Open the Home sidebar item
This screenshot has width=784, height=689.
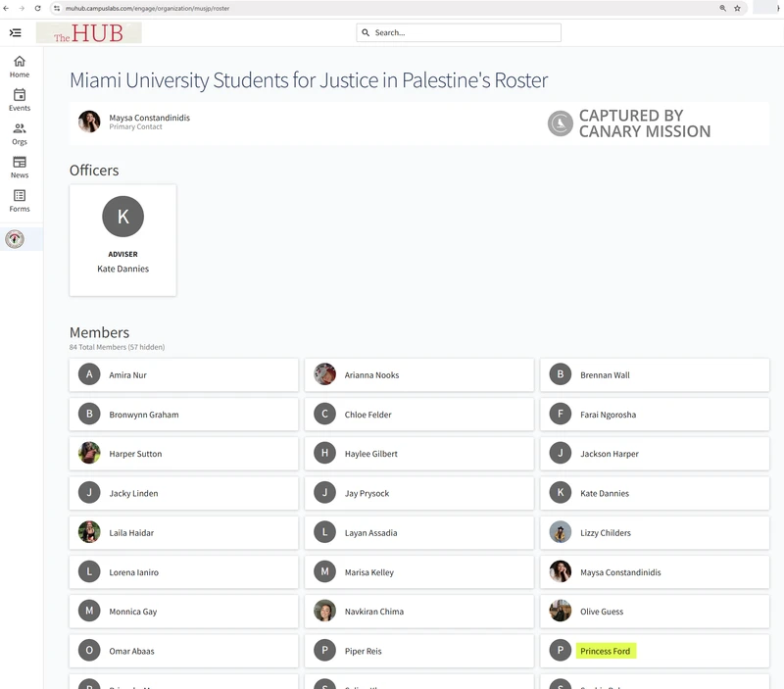point(20,67)
